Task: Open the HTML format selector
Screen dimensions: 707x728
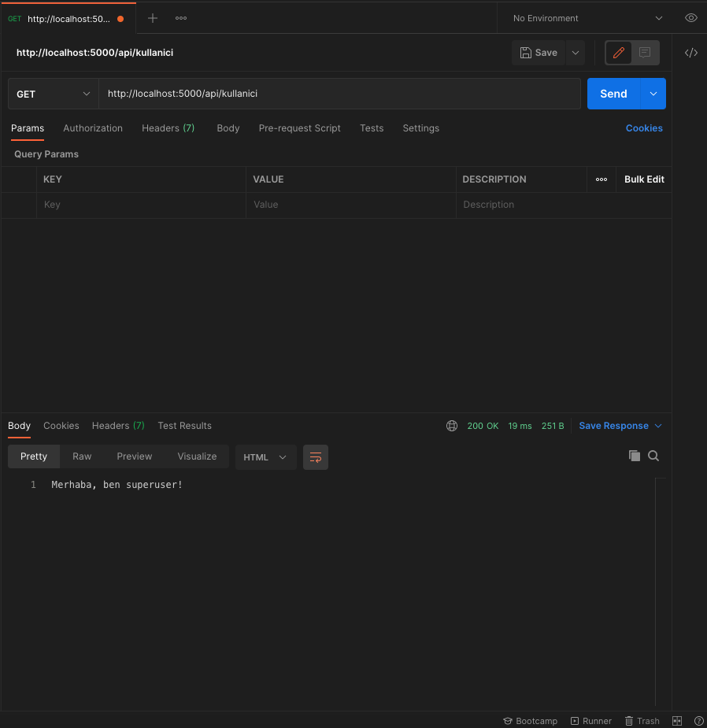Action: [x=265, y=457]
